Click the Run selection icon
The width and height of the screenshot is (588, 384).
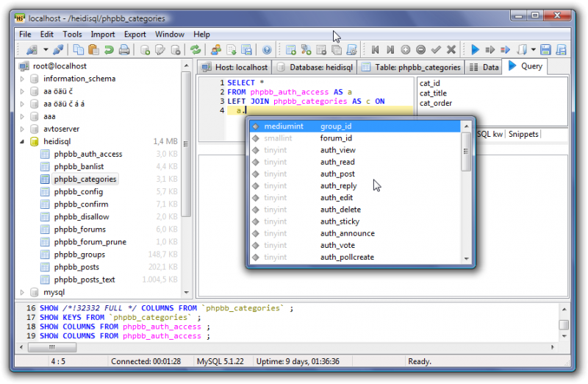point(490,49)
